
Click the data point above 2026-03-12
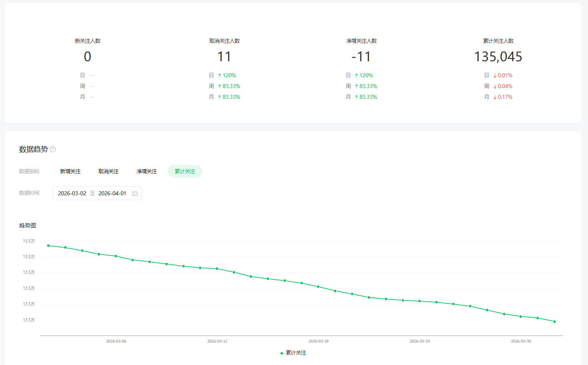coord(217,269)
